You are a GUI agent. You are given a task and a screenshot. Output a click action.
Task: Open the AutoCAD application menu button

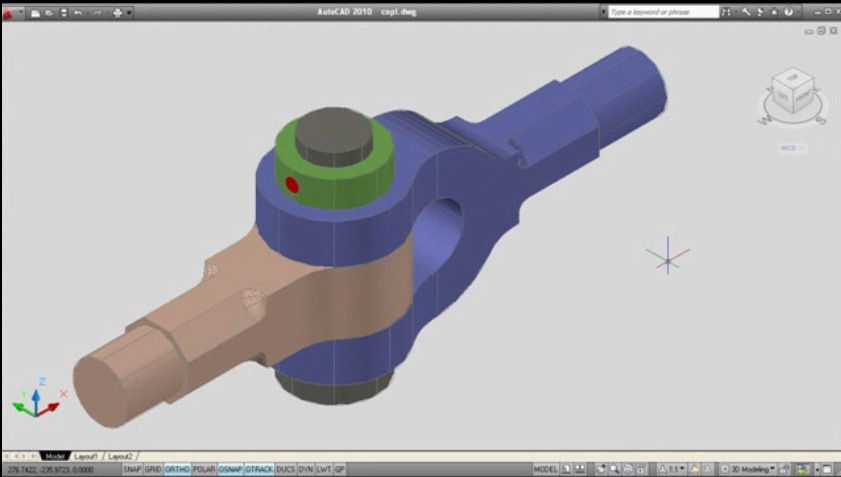(11, 12)
